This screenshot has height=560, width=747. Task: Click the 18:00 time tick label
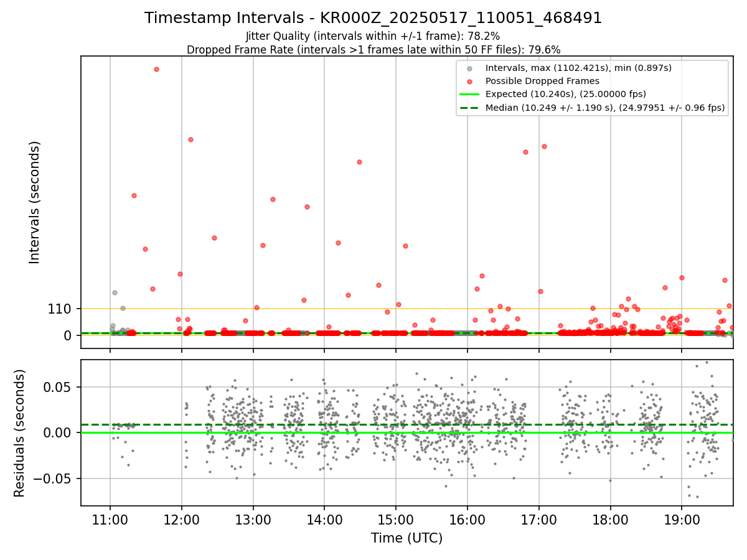[610, 519]
